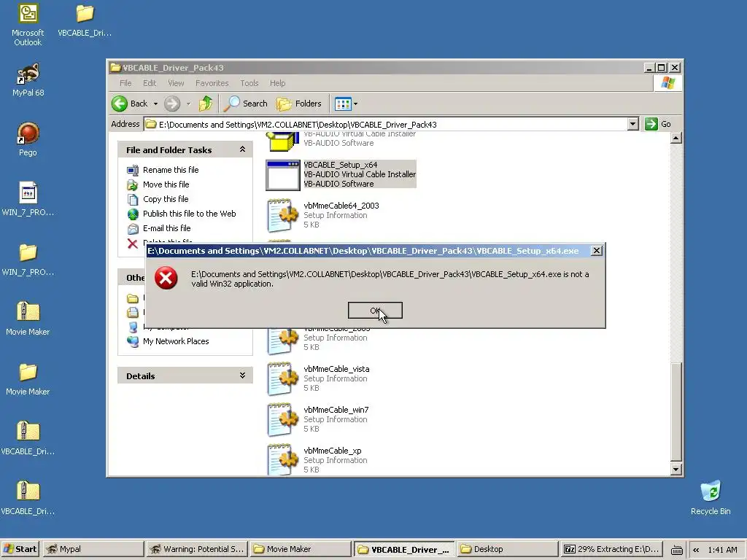The width and height of the screenshot is (747, 560).
Task: Open the View menu
Action: click(176, 83)
